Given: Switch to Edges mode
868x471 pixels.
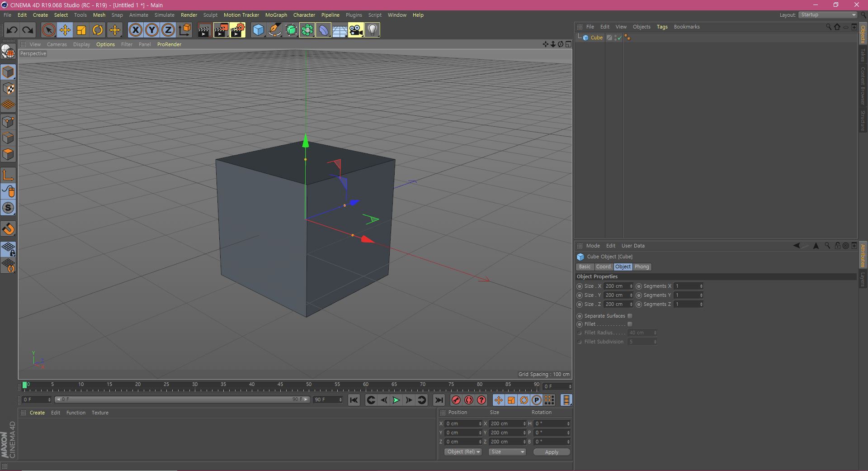Looking at the screenshot, I should coord(8,138).
